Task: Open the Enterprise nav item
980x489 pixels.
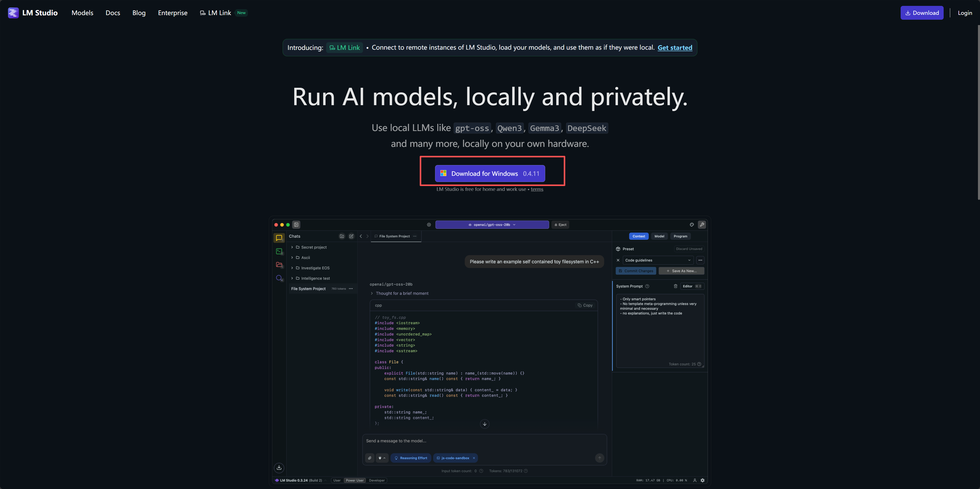Action: [173, 13]
